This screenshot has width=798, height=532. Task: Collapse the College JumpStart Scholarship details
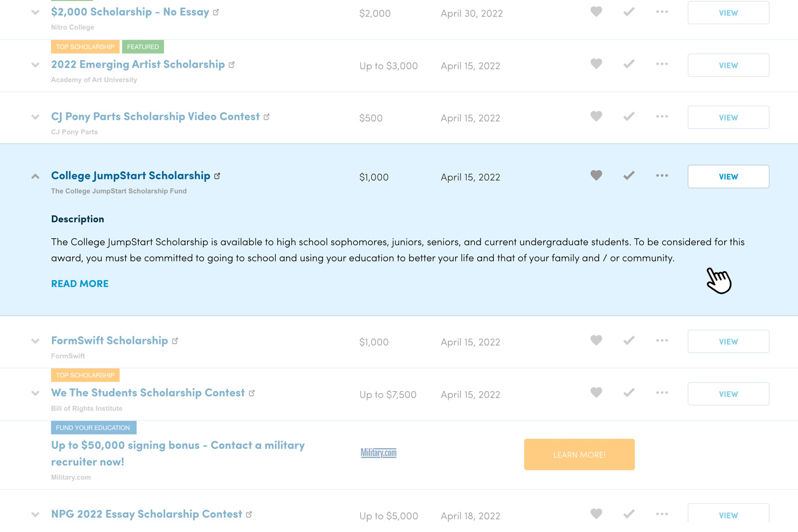pyautogui.click(x=35, y=175)
